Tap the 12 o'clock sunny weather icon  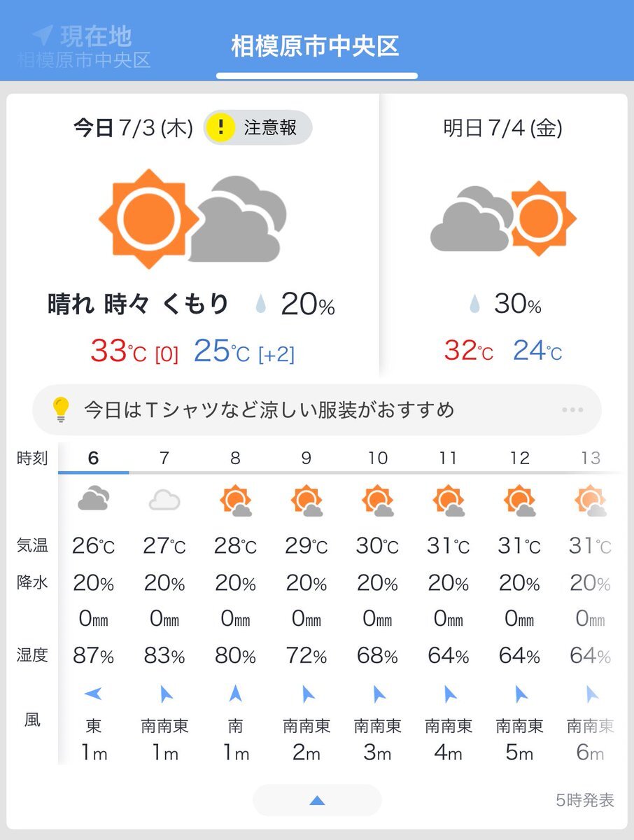coord(520,501)
